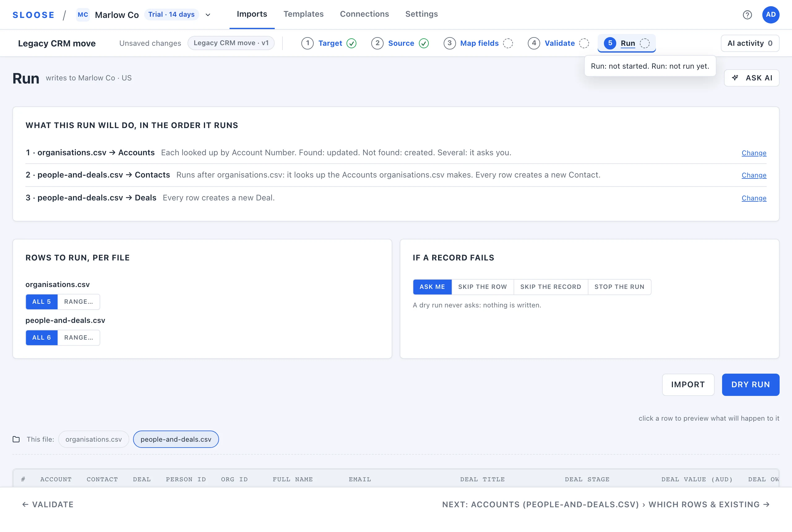Image resolution: width=792 pixels, height=532 pixels.
Task: Select SKIP THE RECORD option
Action: click(x=551, y=287)
